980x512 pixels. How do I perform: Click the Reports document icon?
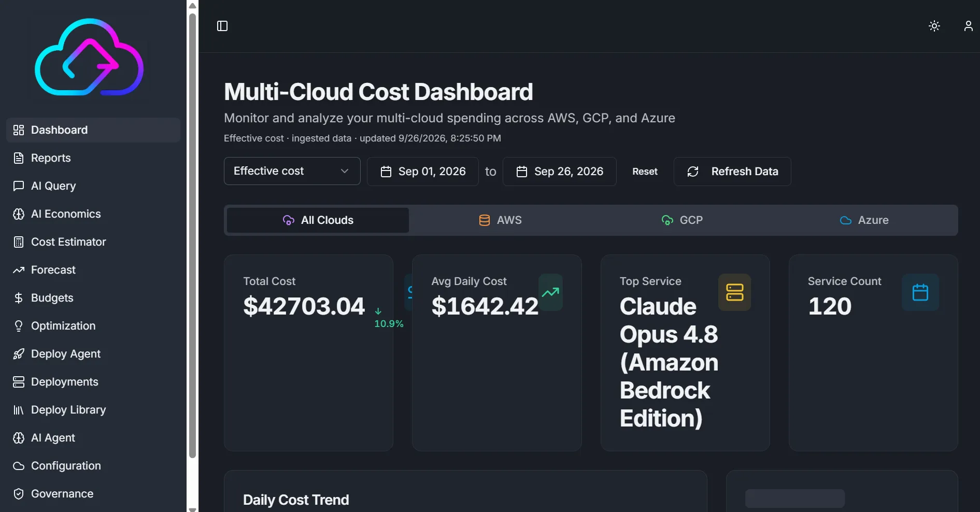[x=19, y=158]
